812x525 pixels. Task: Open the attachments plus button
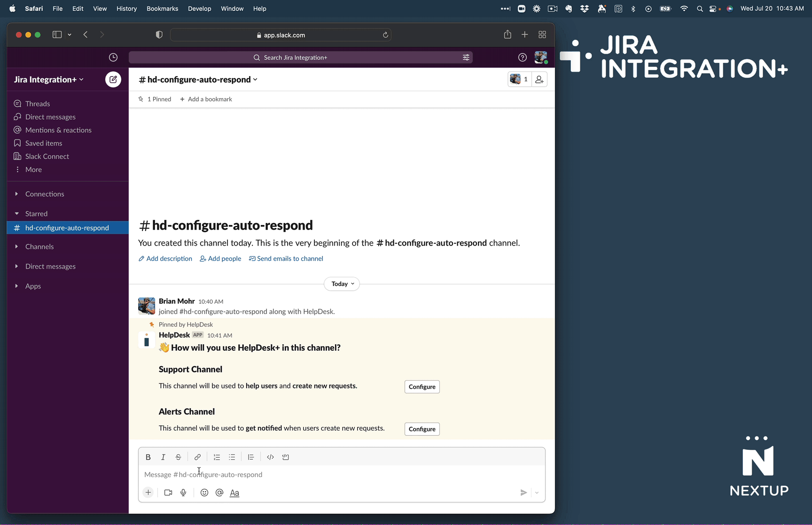coord(148,493)
